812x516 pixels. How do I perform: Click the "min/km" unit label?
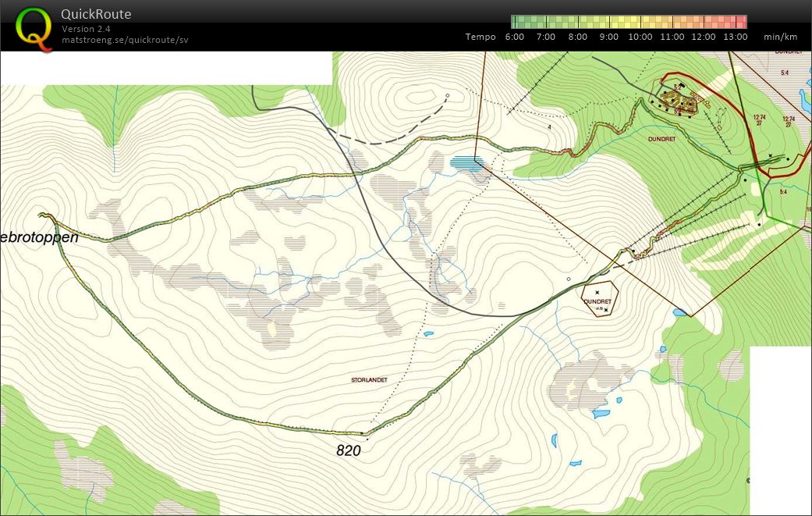781,37
